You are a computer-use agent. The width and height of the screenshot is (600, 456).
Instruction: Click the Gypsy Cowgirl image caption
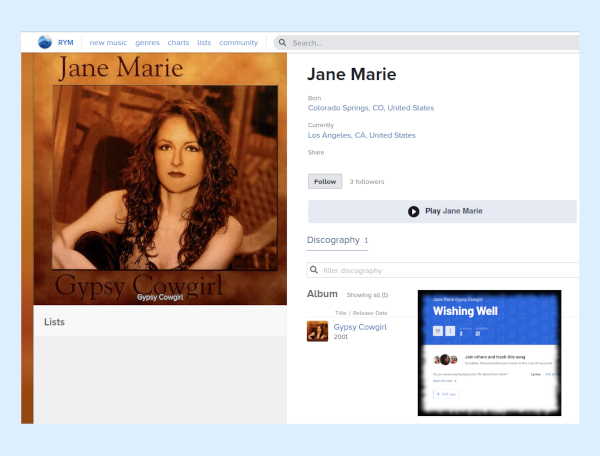coord(160,297)
